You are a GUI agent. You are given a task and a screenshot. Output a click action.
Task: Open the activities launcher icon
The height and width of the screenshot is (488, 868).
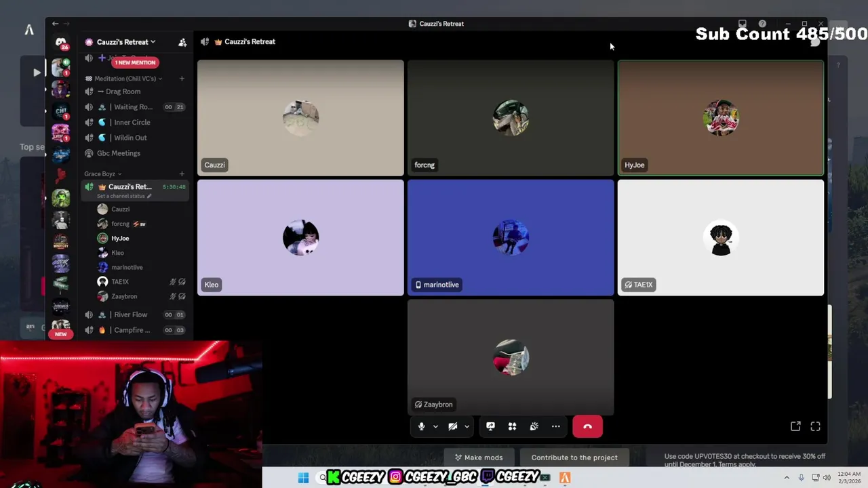pyautogui.click(x=513, y=426)
